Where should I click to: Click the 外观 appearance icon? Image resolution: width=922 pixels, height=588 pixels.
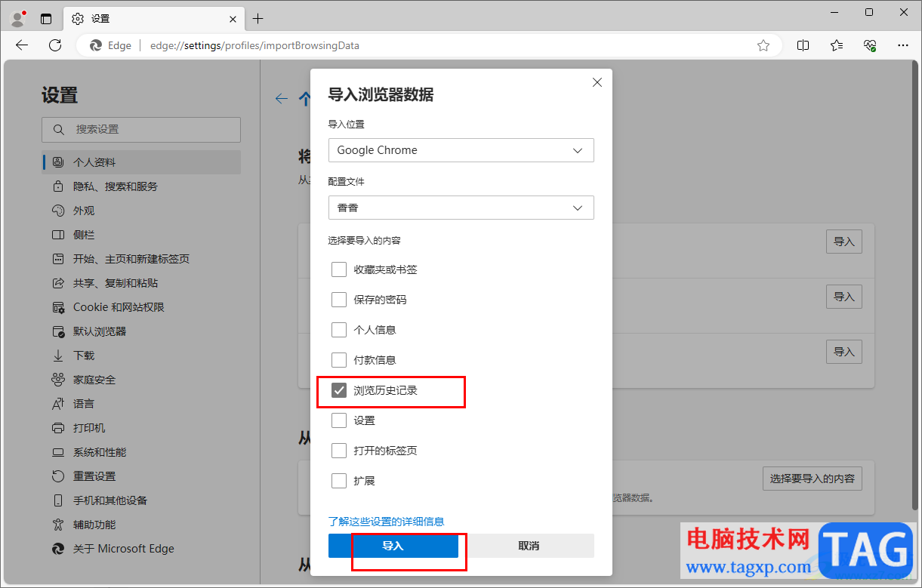[x=60, y=210]
